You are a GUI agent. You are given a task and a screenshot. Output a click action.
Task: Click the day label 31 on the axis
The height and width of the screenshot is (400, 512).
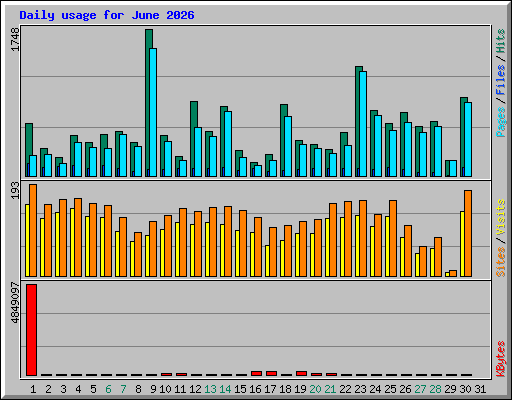coord(480,389)
